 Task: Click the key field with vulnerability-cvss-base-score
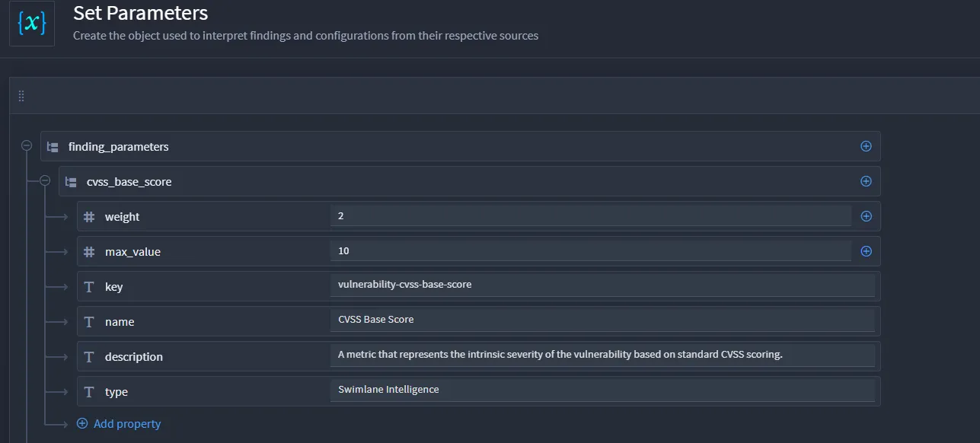click(602, 285)
